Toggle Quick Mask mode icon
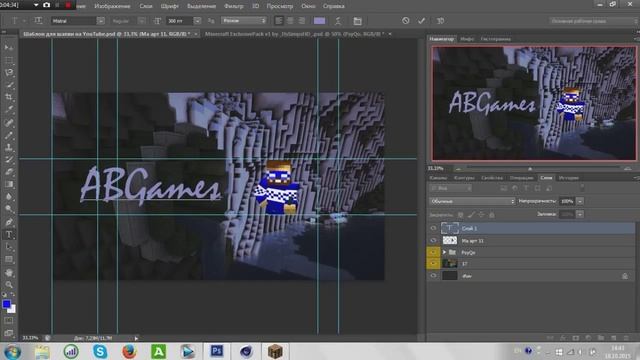This screenshot has width=640, height=360. 9,321
